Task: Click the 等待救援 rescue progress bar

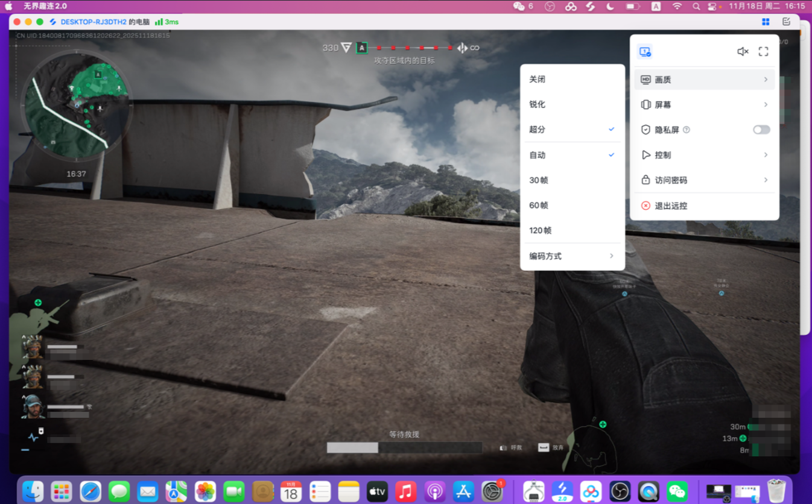Action: click(x=404, y=447)
